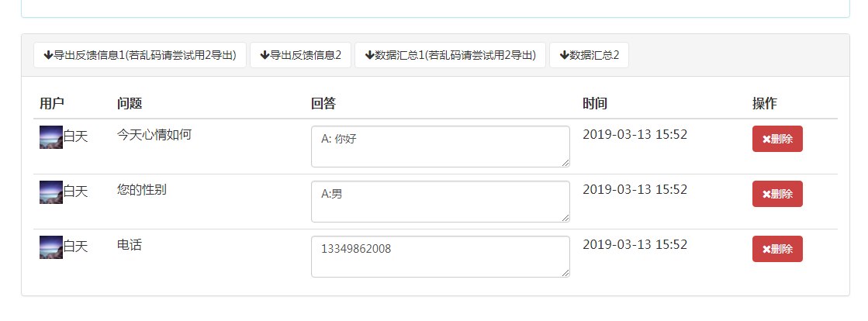Delete the 您的性别 feedback row
This screenshot has width=868, height=321.
click(777, 194)
